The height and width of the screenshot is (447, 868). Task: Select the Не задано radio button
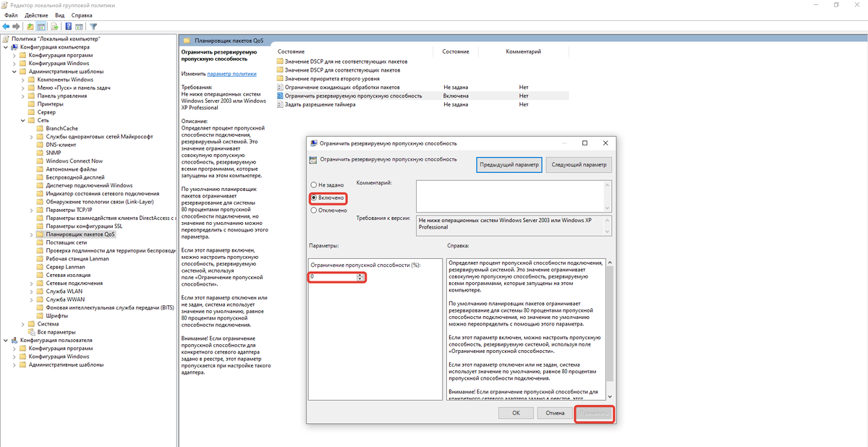pos(313,185)
